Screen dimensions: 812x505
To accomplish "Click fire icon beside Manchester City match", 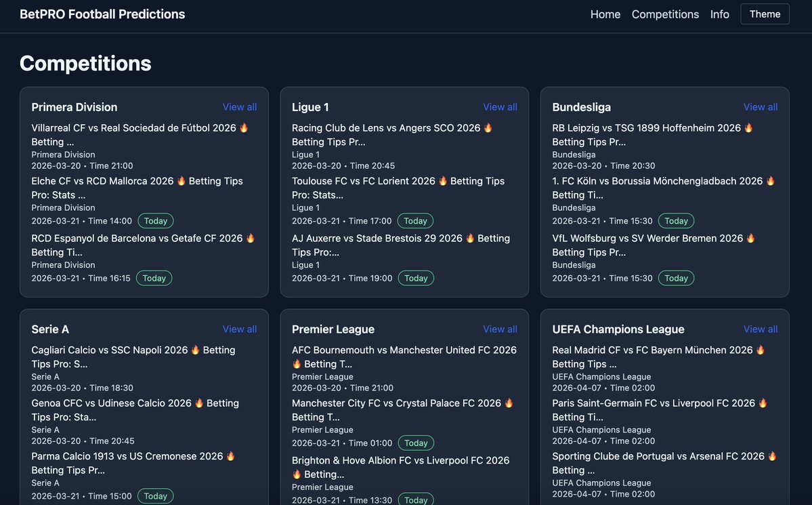I will click(x=509, y=403).
